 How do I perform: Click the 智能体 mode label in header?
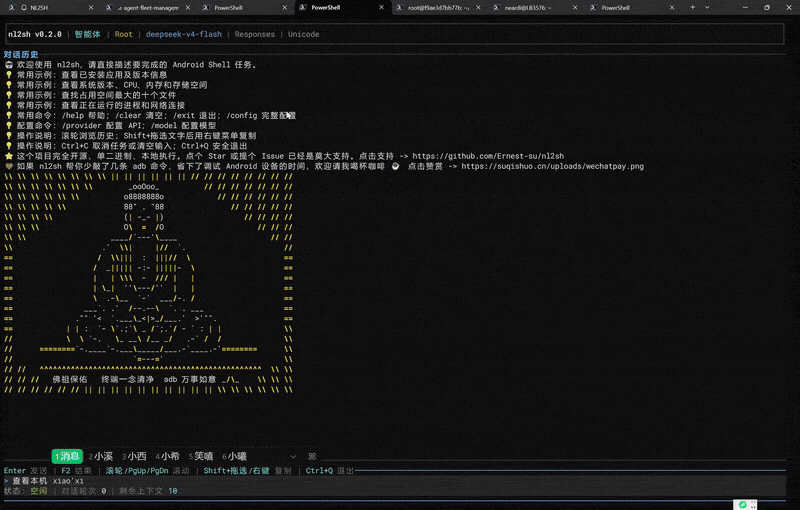pyautogui.click(x=88, y=34)
